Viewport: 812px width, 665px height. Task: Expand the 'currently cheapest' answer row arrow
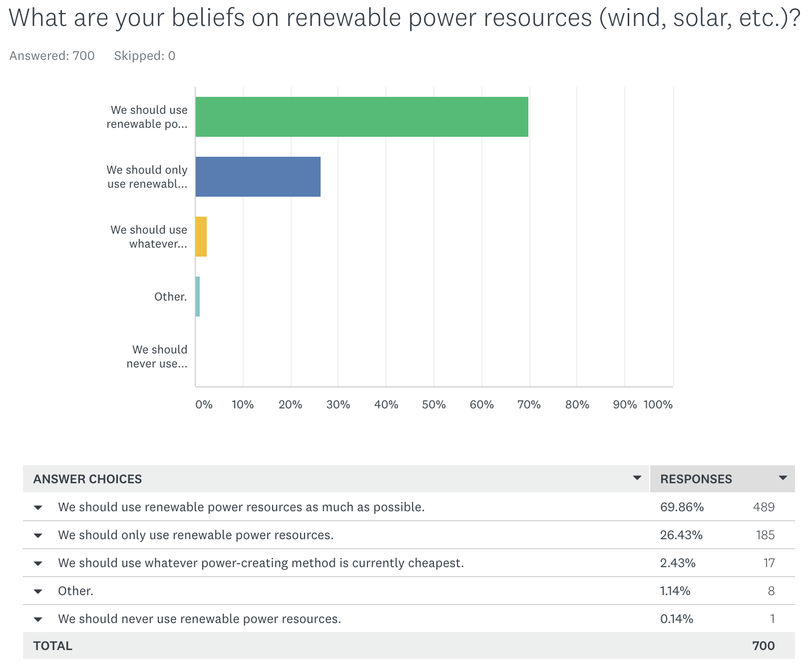[x=38, y=564]
